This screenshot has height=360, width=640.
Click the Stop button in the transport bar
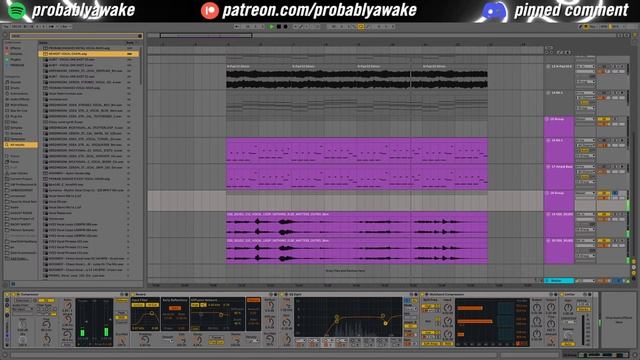pyautogui.click(x=279, y=27)
